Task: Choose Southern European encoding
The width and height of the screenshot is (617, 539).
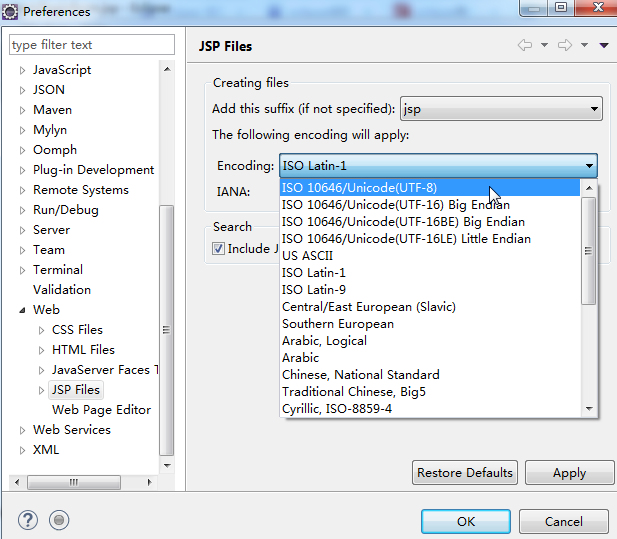Action: click(430, 324)
